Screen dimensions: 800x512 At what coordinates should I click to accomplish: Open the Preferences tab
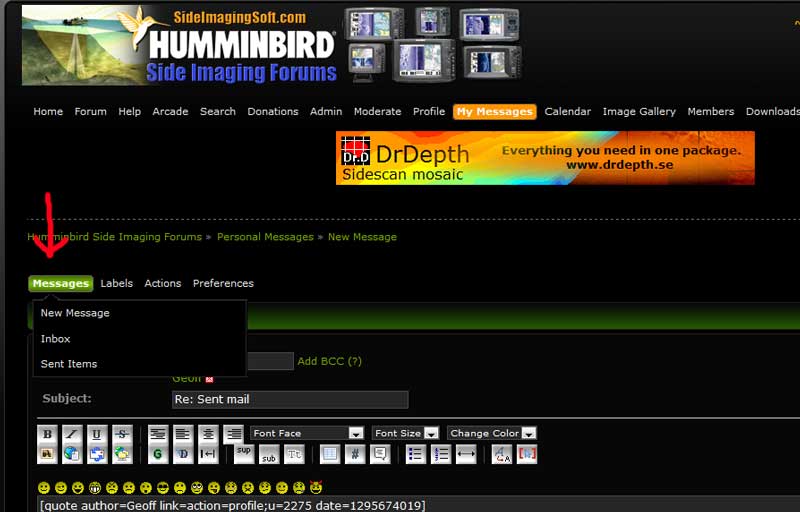223,283
